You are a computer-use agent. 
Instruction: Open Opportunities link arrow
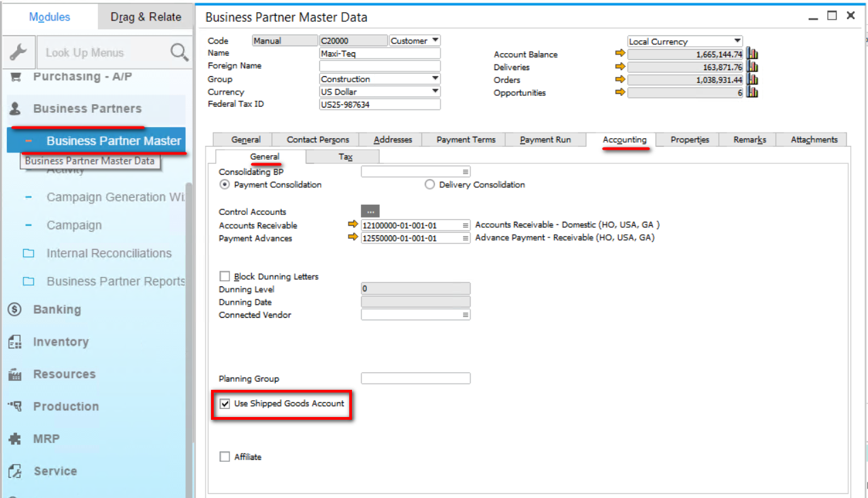pos(620,93)
